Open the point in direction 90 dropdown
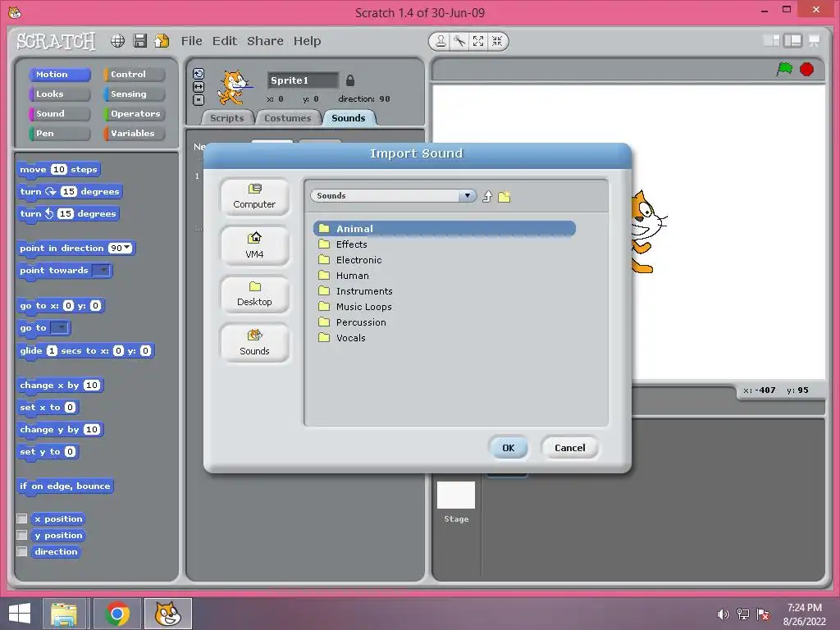 [x=127, y=248]
